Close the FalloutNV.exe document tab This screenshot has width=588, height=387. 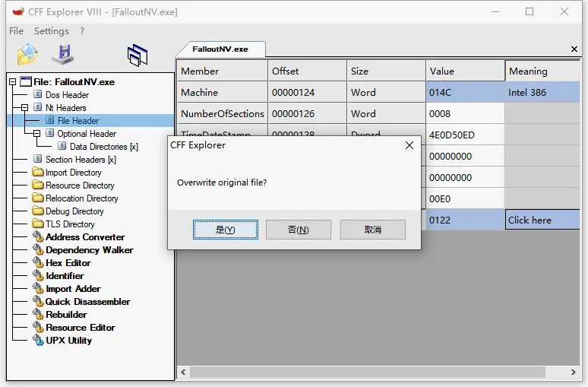pos(574,49)
